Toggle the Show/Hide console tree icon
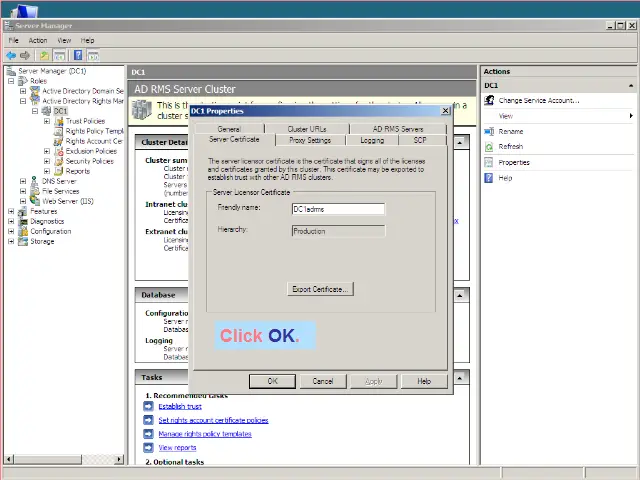This screenshot has height=480, width=640. pyautogui.click(x=59, y=56)
